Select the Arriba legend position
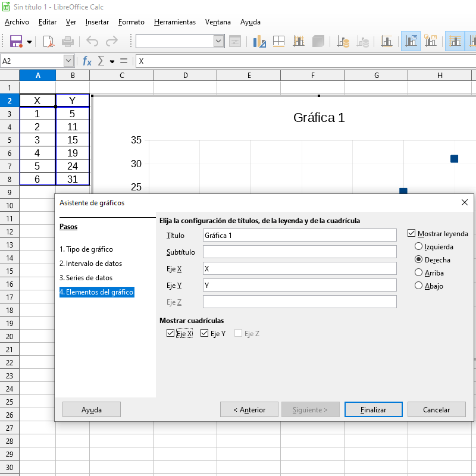476x476 pixels. [418, 273]
